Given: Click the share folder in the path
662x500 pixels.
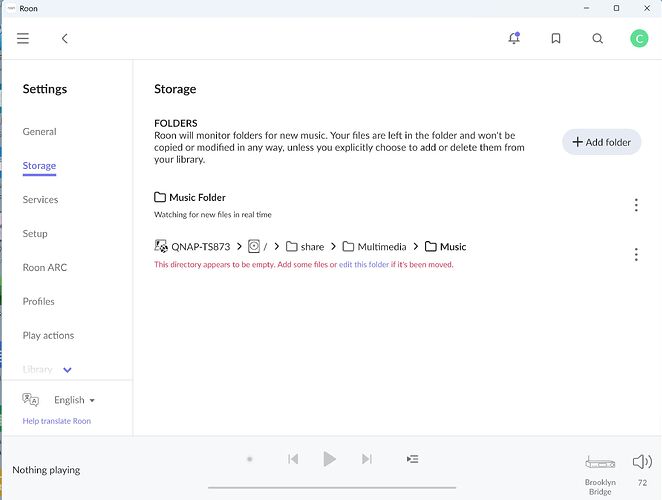Looking at the screenshot, I should pos(305,247).
